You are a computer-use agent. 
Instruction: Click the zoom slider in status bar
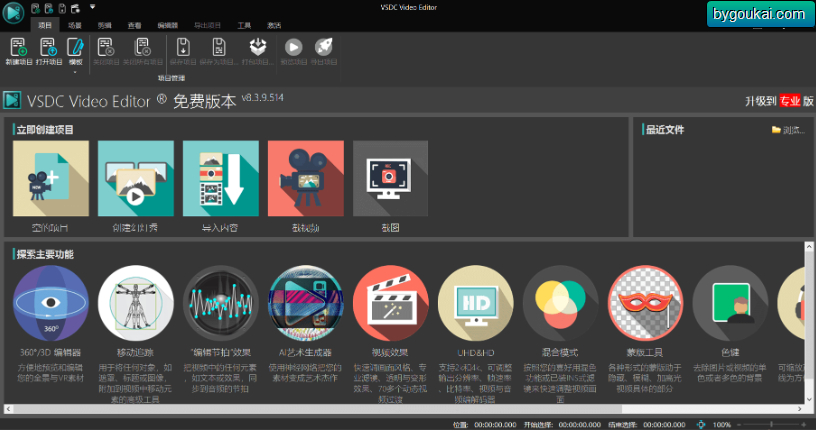772,425
